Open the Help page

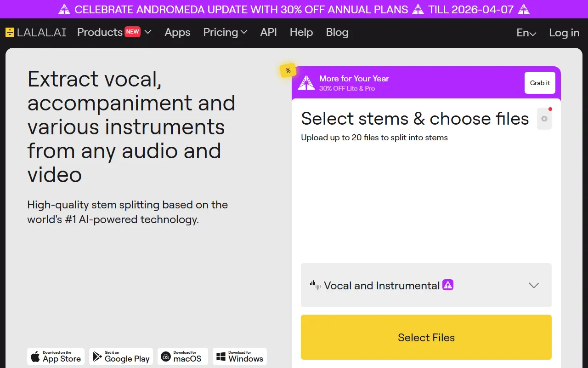click(x=301, y=32)
